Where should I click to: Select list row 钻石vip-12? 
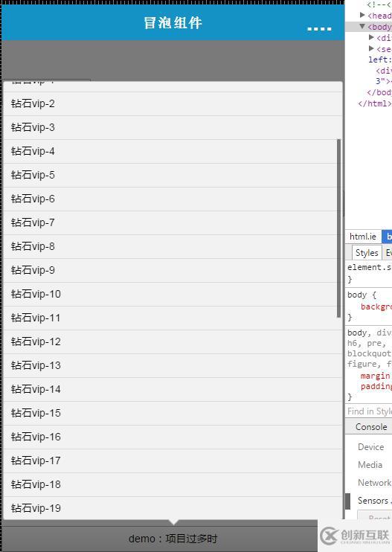pos(173,341)
